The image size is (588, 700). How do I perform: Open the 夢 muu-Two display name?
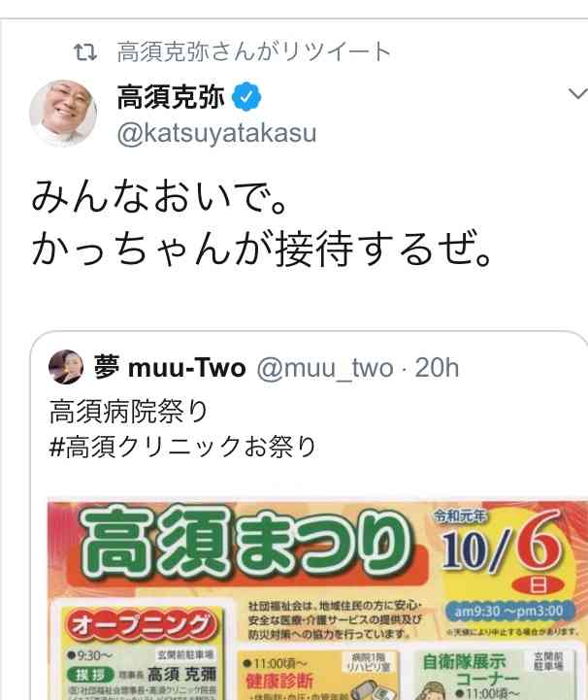170,367
